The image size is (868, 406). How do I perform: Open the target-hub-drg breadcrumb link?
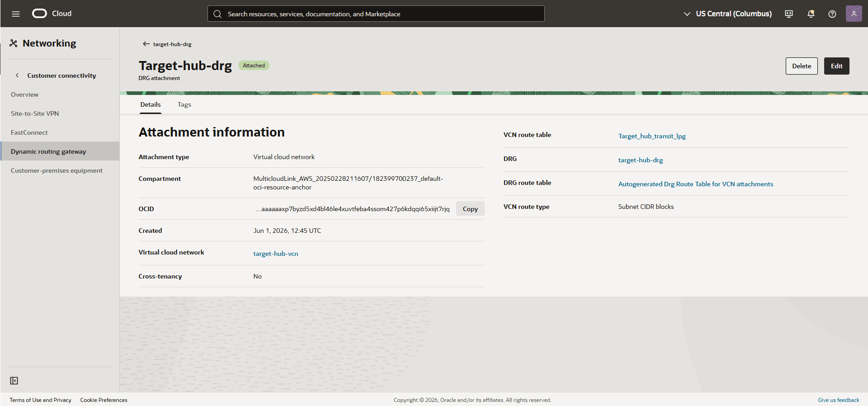click(172, 44)
